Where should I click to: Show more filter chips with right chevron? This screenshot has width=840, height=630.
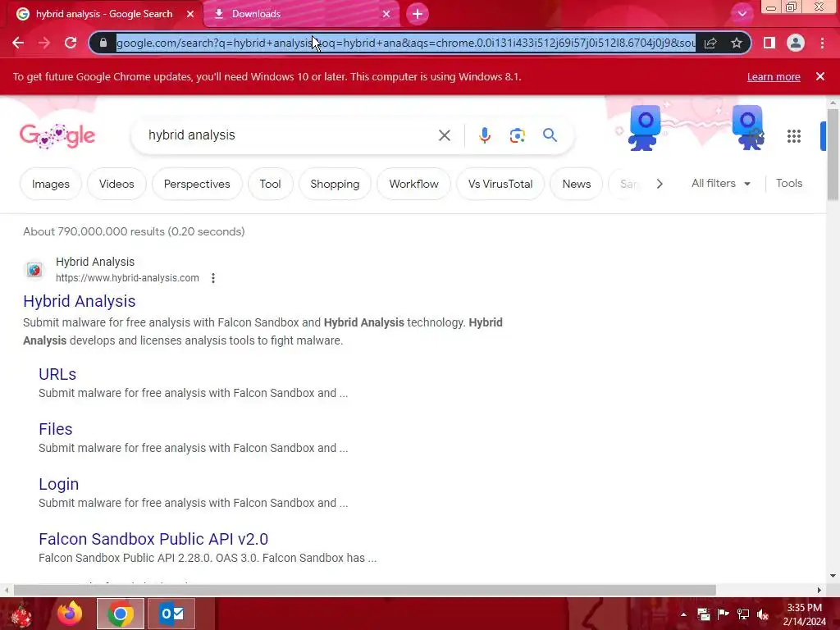(x=660, y=184)
